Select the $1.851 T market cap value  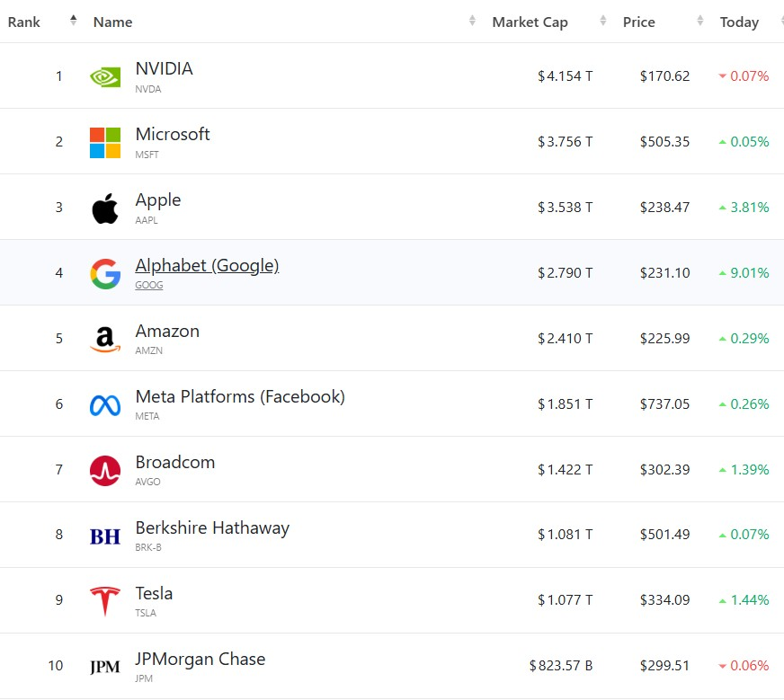pos(565,404)
